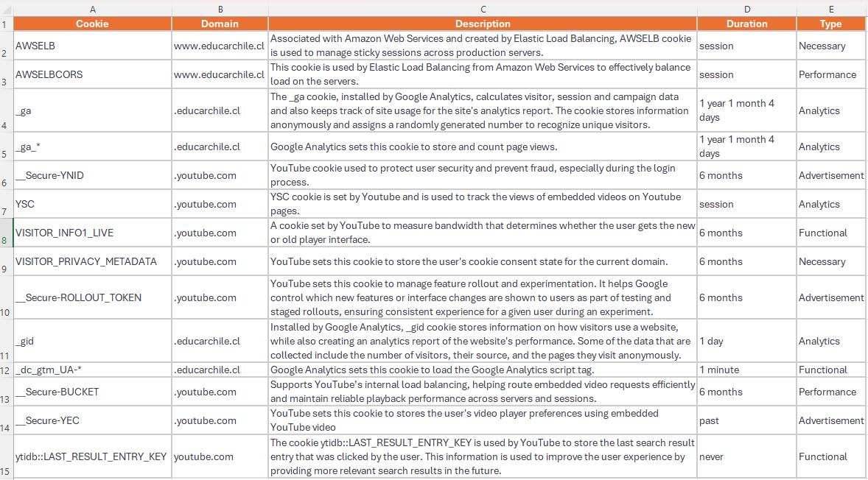Click the description "store and count page views"
Image resolution: width=868 pixels, height=480 pixels.
point(483,147)
